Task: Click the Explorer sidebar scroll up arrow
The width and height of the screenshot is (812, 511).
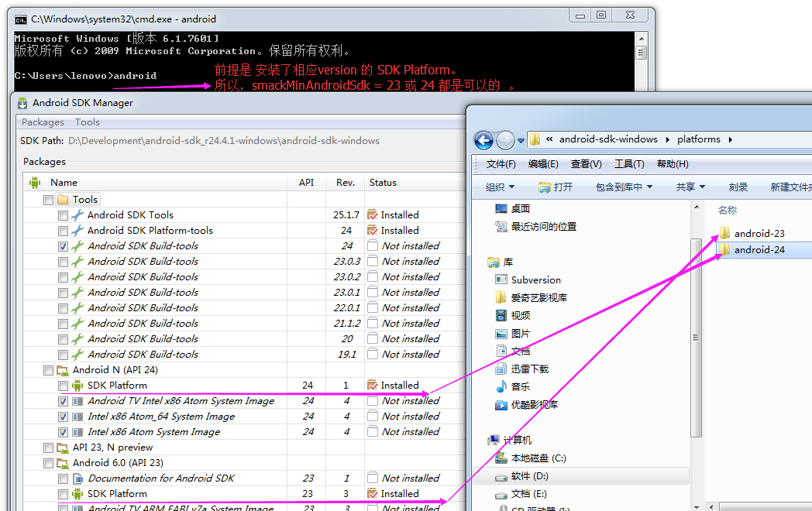Action: pyautogui.click(x=696, y=207)
